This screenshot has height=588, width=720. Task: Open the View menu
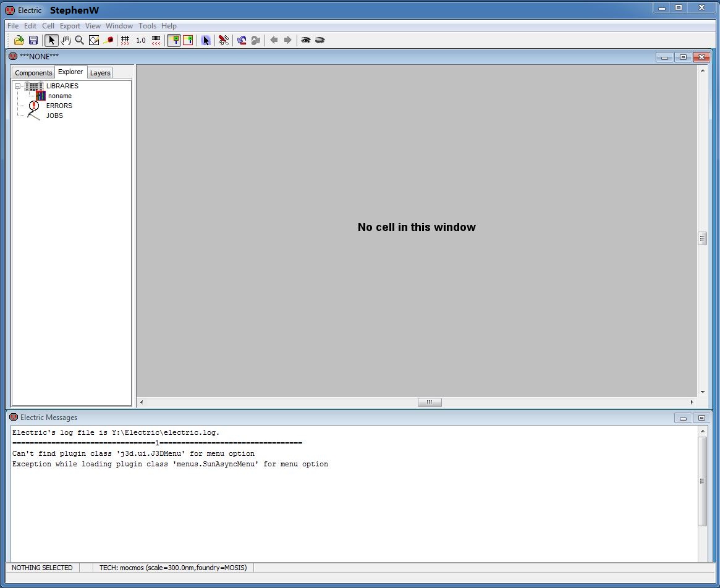point(93,26)
